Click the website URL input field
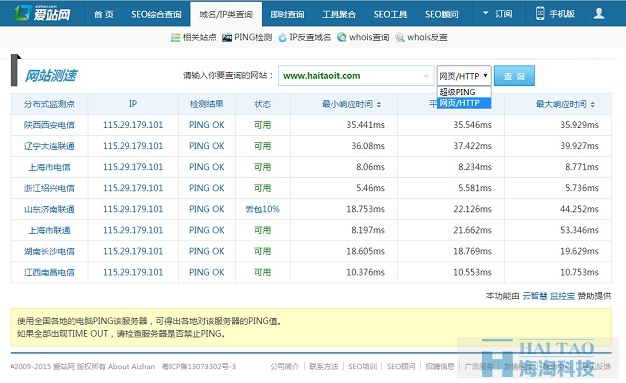Image resolution: width=626 pixels, height=383 pixels. coord(356,75)
